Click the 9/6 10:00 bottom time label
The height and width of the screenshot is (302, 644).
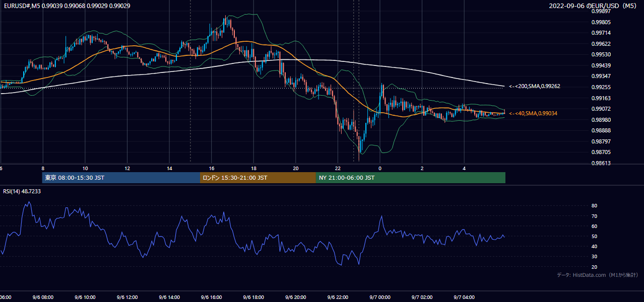point(85,297)
